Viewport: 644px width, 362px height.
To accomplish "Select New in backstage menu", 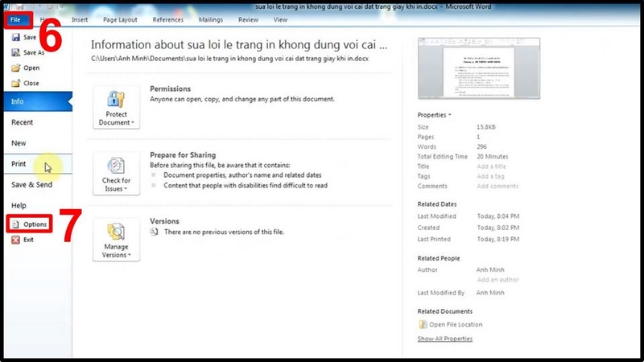I will coord(38,143).
